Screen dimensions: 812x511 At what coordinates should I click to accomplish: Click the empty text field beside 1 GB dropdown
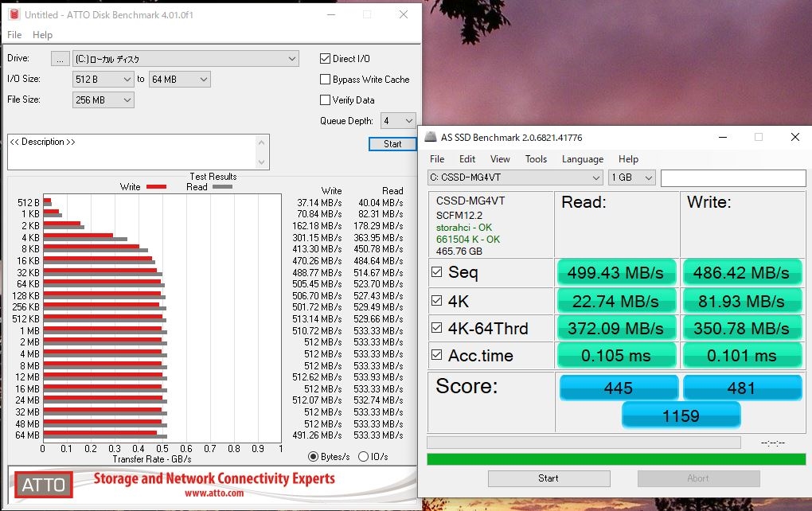click(x=733, y=177)
